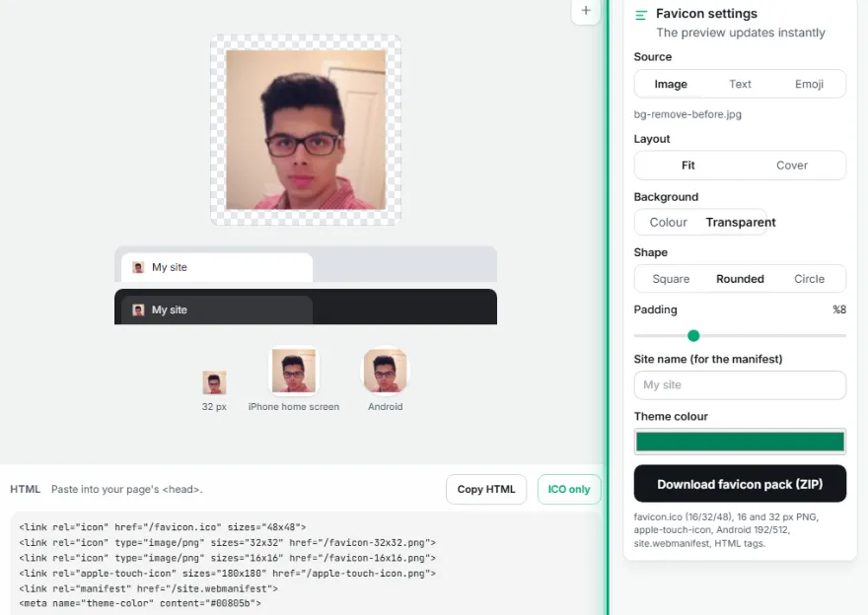Select the Circle shape option
The width and height of the screenshot is (868, 615).
click(x=809, y=279)
